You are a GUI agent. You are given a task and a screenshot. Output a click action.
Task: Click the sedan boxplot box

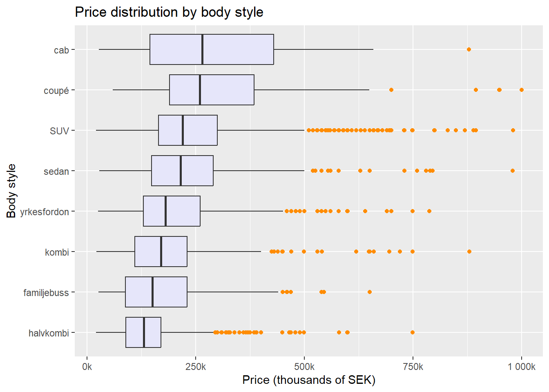tap(196, 171)
